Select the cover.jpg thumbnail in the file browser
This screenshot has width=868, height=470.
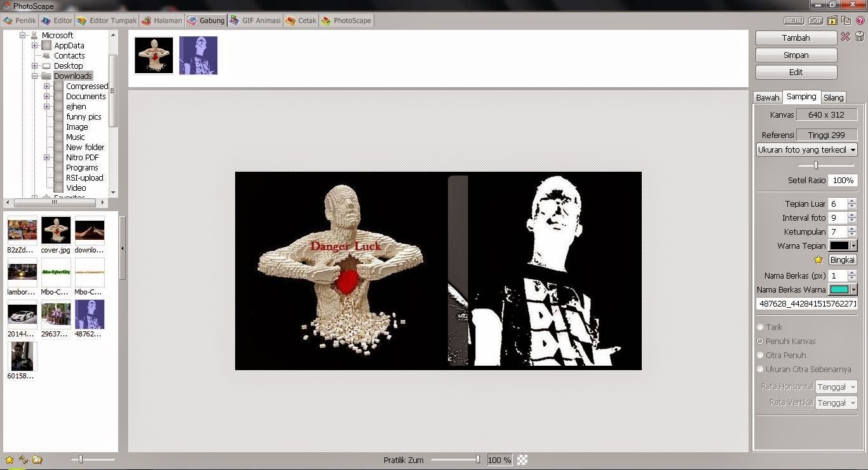(56, 230)
